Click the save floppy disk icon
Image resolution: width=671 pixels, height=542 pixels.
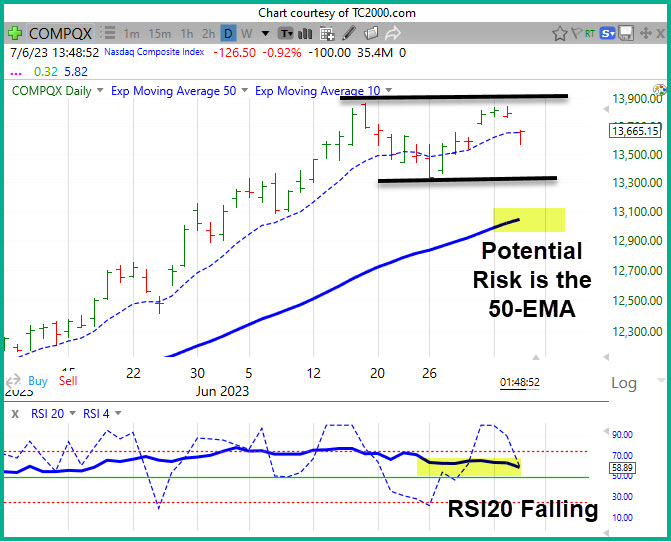pyautogui.click(x=626, y=33)
